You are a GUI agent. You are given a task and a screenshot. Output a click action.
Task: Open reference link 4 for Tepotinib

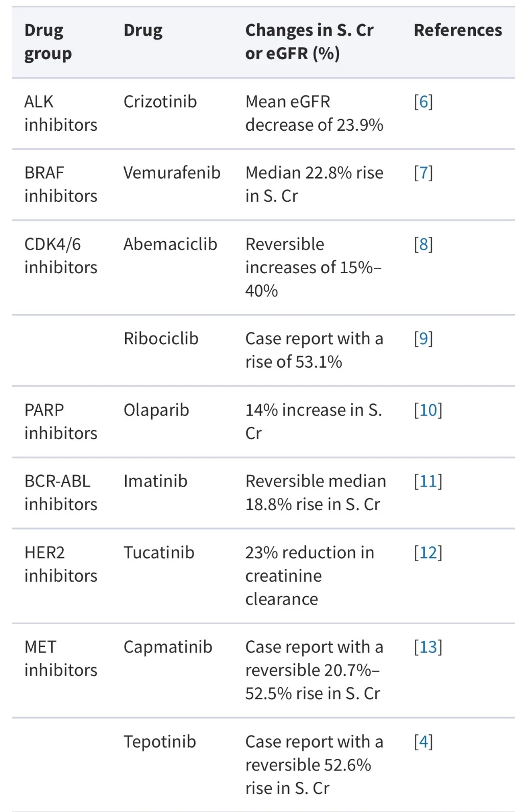[423, 742]
